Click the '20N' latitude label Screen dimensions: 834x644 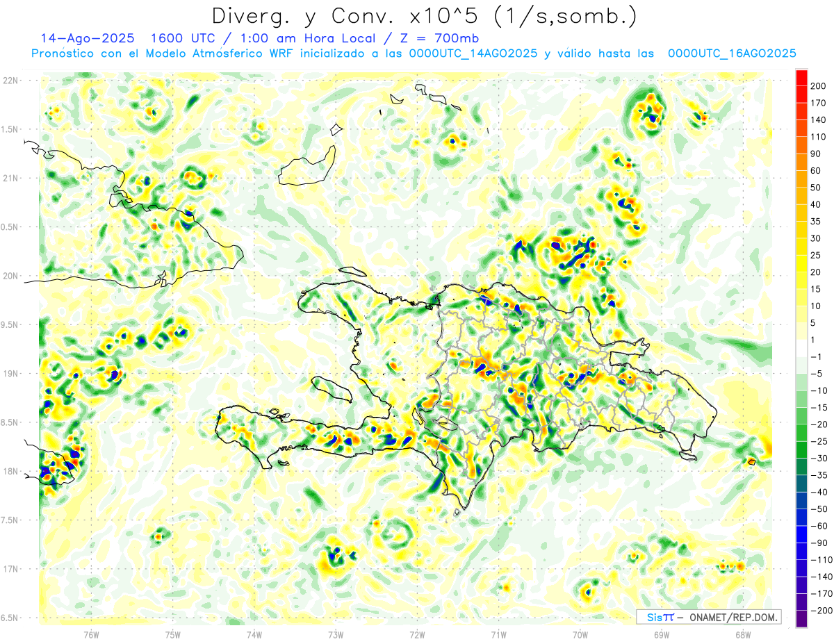coord(10,276)
